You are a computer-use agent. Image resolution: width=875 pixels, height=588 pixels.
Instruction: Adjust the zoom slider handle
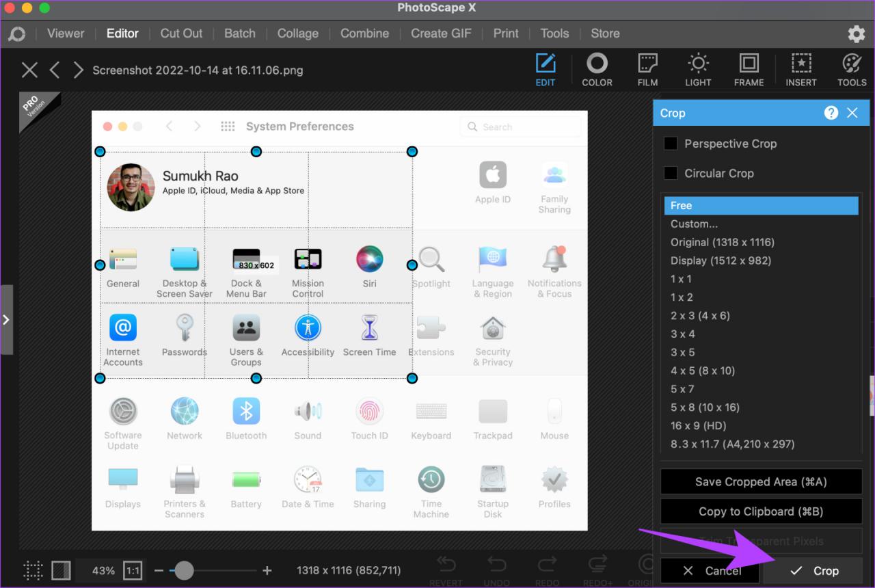(x=184, y=570)
